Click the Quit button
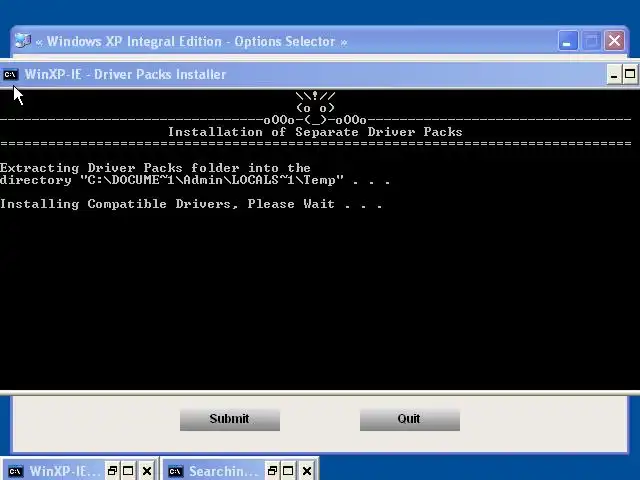The height and width of the screenshot is (480, 640). pos(409,419)
